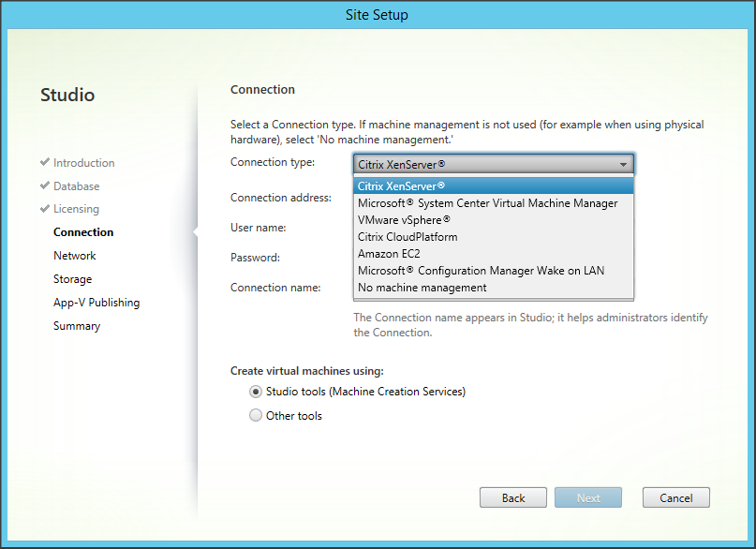The width and height of the screenshot is (756, 549).
Task: Click the Introduction step checkmark icon
Action: (x=45, y=162)
